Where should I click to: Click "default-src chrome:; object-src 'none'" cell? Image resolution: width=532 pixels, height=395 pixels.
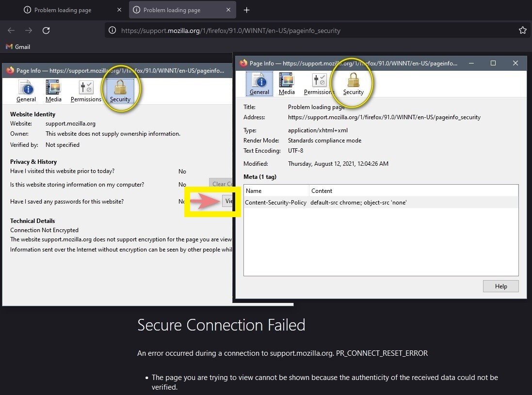point(358,203)
